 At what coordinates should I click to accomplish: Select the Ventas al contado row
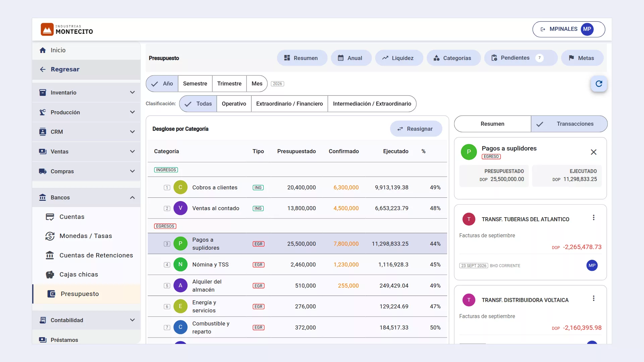click(x=297, y=208)
